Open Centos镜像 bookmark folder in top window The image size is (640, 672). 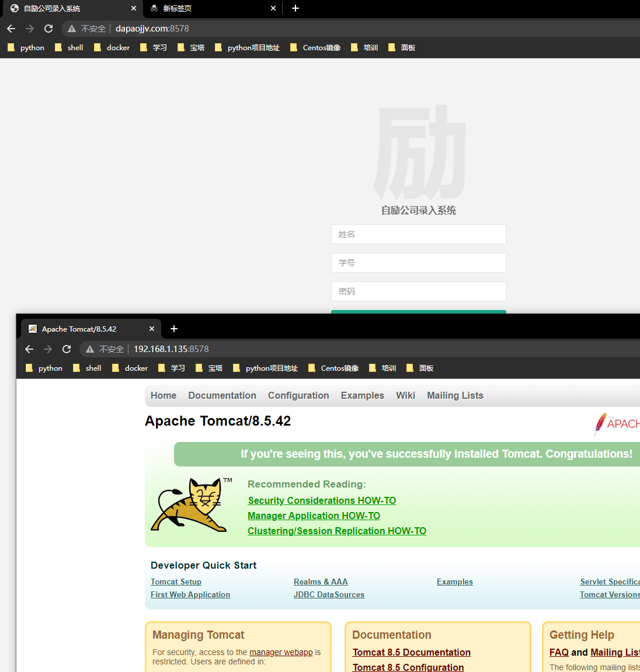315,47
